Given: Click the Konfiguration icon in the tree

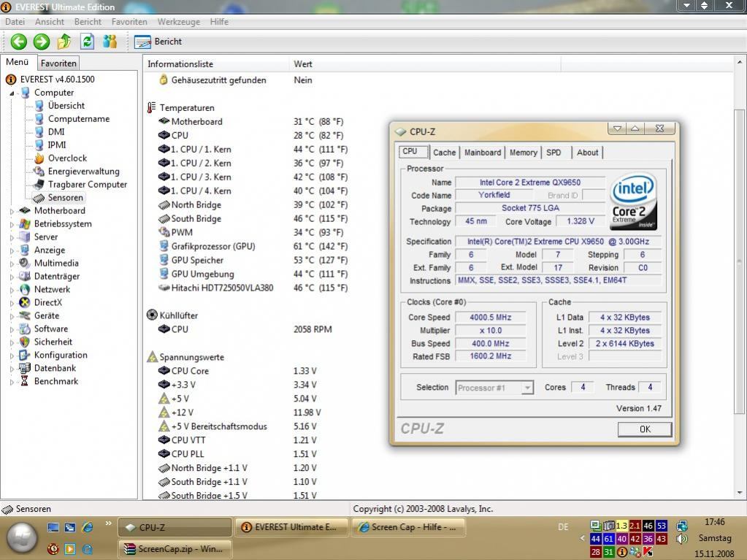Looking at the screenshot, I should tap(25, 355).
